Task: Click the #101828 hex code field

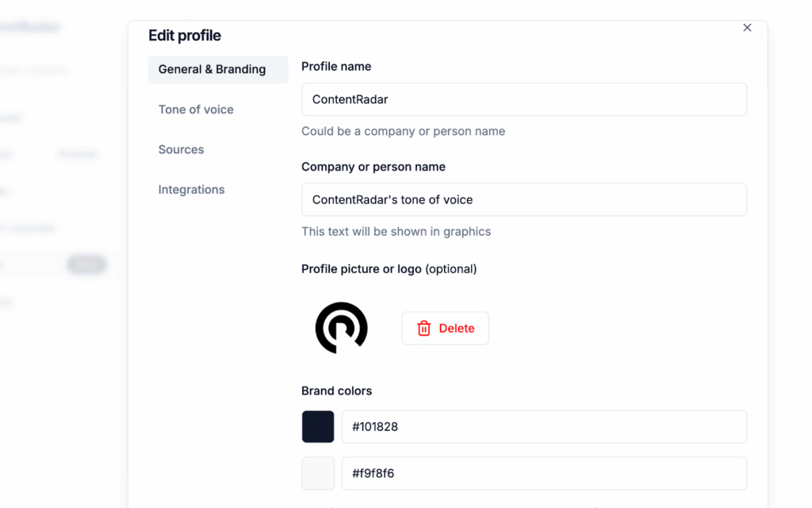Action: [543, 426]
